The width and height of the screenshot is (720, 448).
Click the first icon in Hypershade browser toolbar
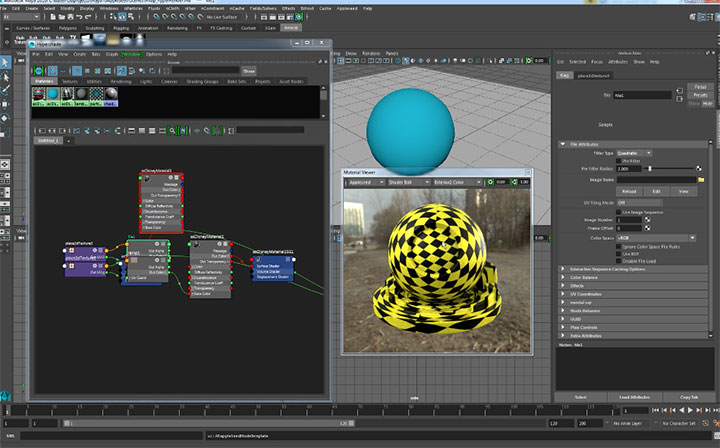[39, 71]
